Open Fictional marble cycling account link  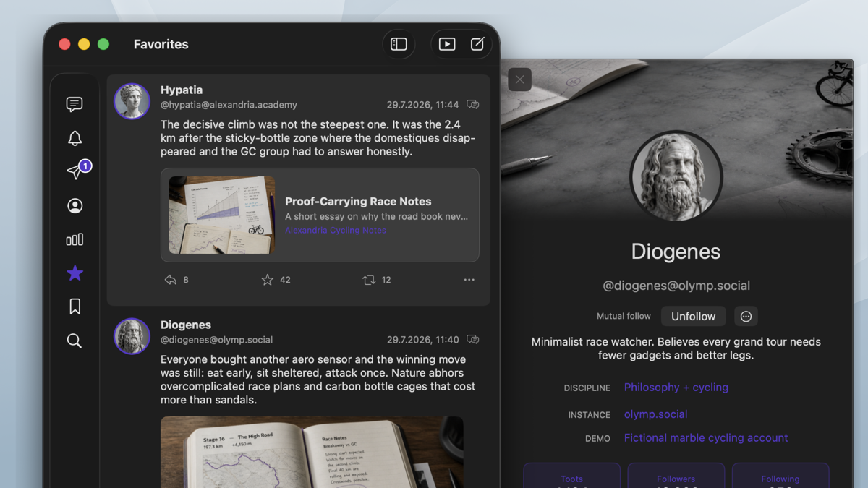tap(706, 437)
